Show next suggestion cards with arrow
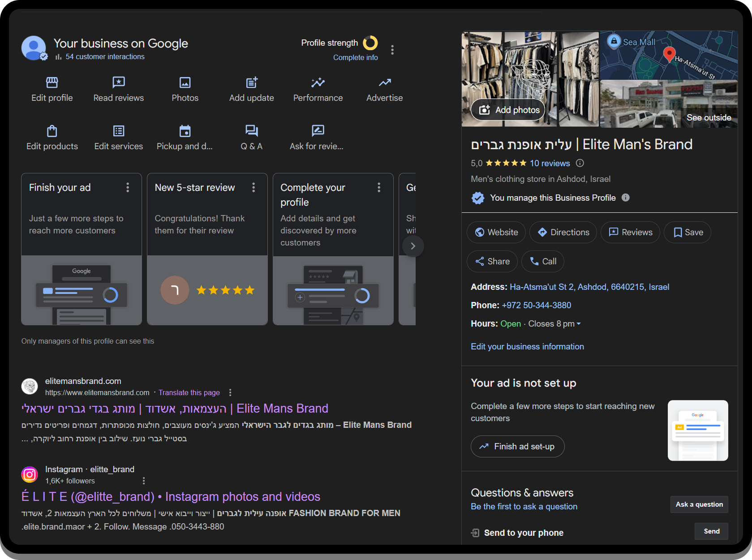This screenshot has height=560, width=752. pyautogui.click(x=413, y=246)
